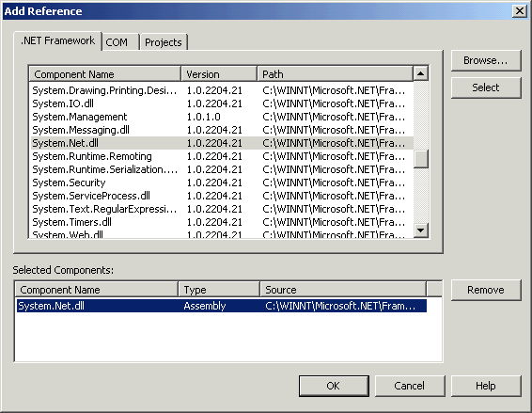Sort by the Version column header
This screenshot has width=532, height=413.
click(x=219, y=74)
